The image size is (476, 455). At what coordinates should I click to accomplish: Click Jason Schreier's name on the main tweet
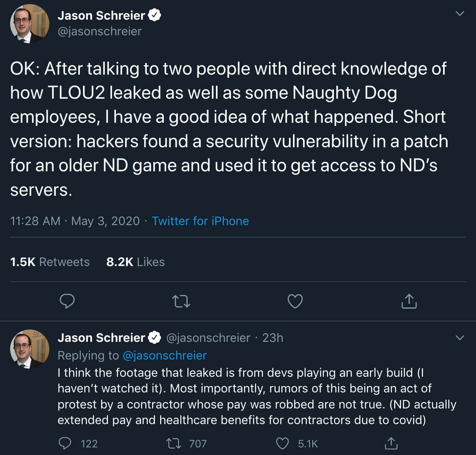click(102, 16)
